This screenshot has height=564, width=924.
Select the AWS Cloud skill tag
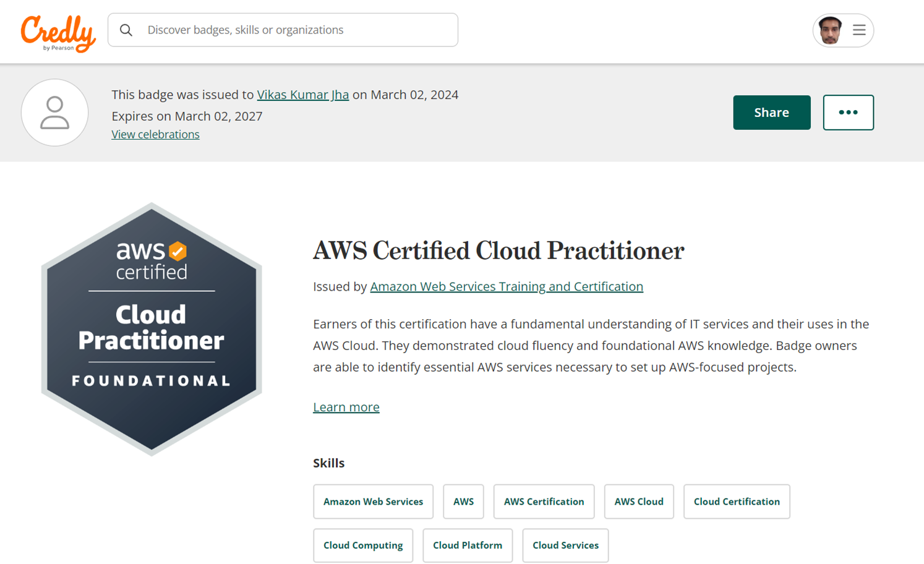click(638, 502)
